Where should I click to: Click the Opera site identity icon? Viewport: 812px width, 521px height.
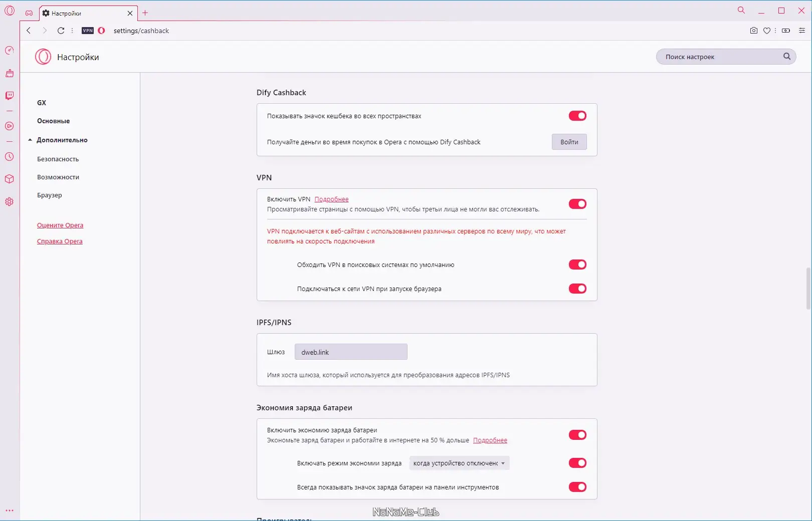(101, 31)
